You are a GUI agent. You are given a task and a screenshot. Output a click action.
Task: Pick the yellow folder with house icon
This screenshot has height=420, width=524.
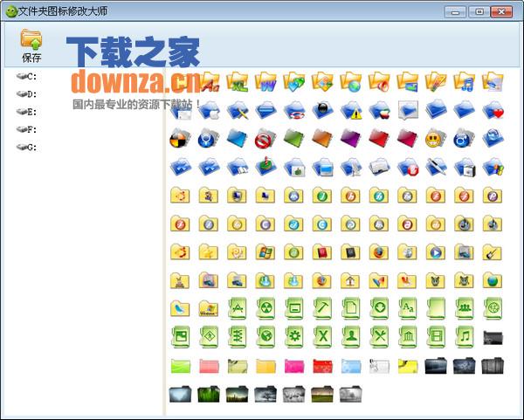[x=350, y=280]
